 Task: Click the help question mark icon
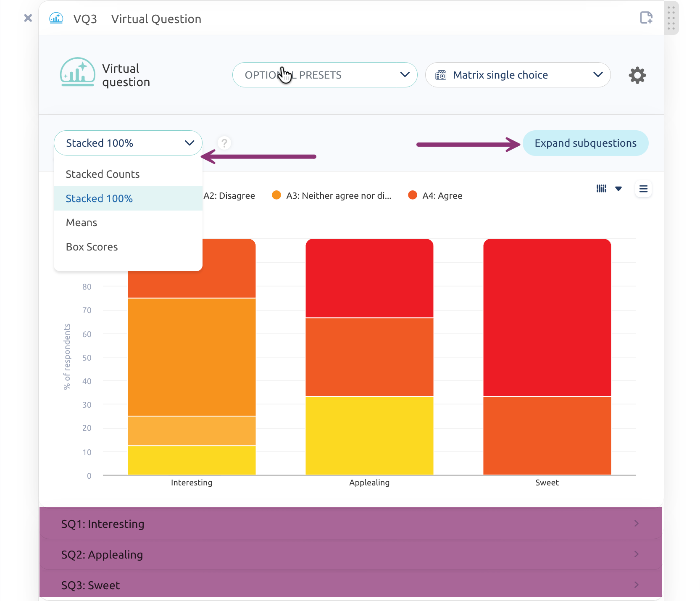tap(224, 143)
